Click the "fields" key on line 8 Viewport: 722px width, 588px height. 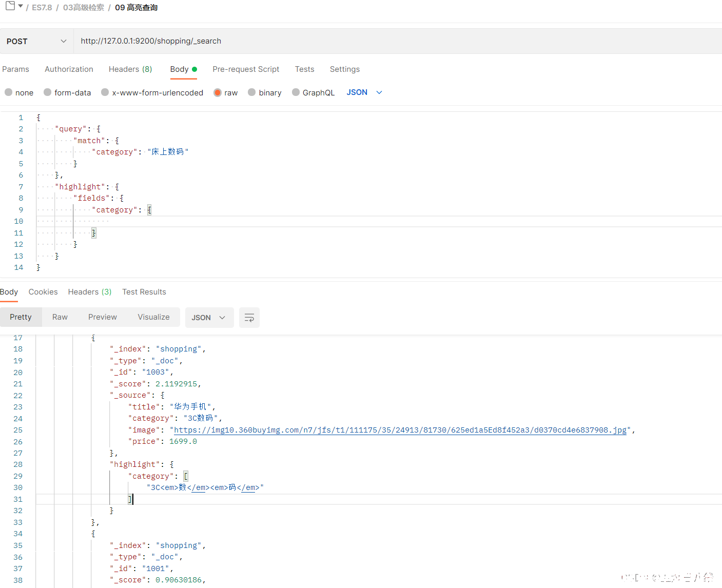coord(92,198)
